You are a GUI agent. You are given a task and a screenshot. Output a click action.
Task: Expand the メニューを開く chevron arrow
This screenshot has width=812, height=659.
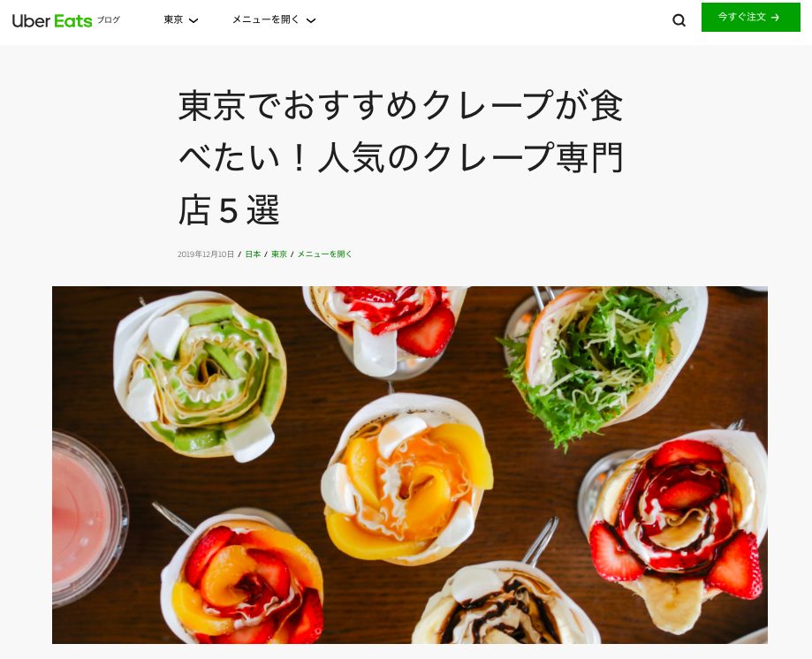(x=311, y=20)
